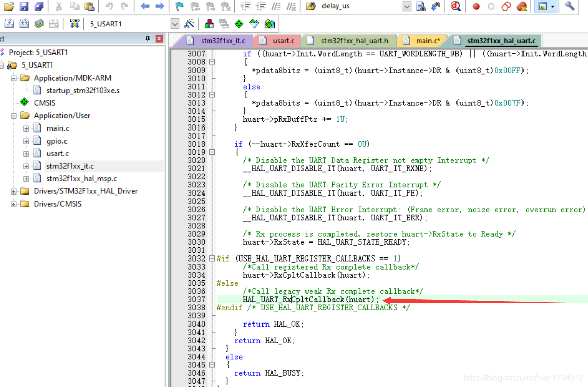Toggle breakpoint with red dot icon
Image resolution: width=588 pixels, height=387 pixels.
point(476,6)
